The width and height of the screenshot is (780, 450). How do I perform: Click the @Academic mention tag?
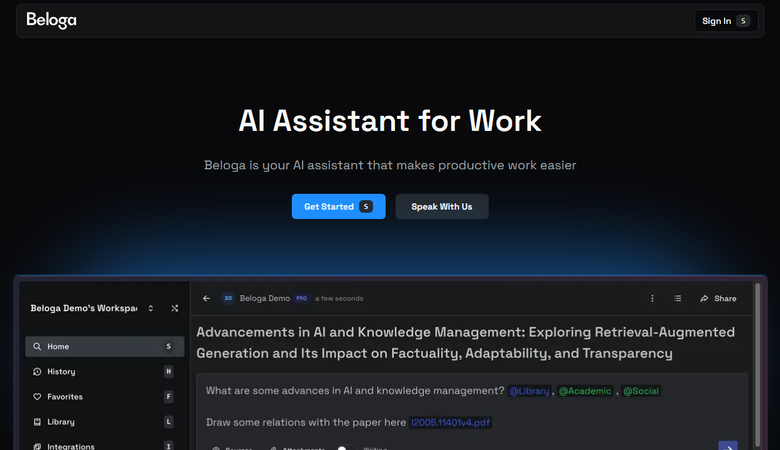[x=585, y=391]
